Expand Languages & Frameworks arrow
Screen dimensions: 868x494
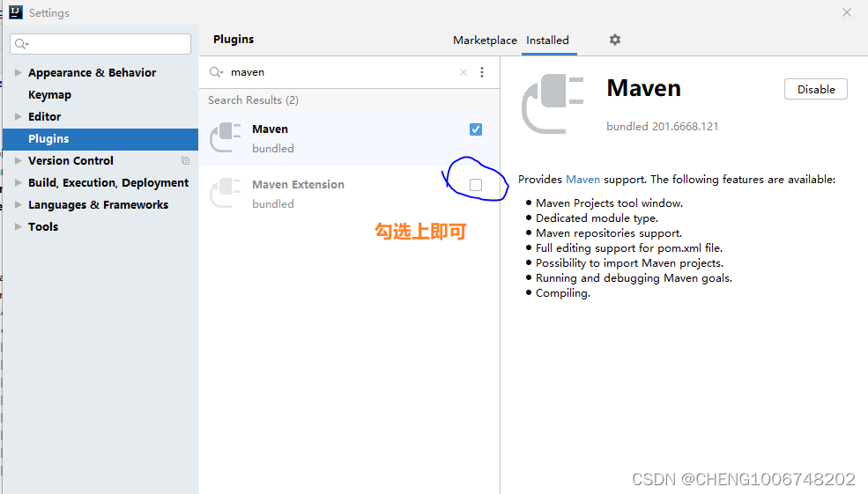[19, 204]
